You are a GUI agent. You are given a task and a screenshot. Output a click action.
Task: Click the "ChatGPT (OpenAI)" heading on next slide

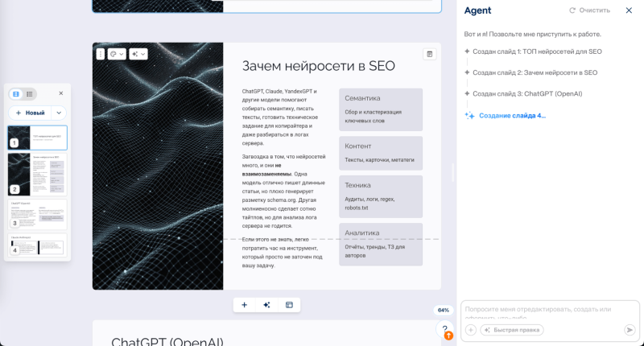167,341
